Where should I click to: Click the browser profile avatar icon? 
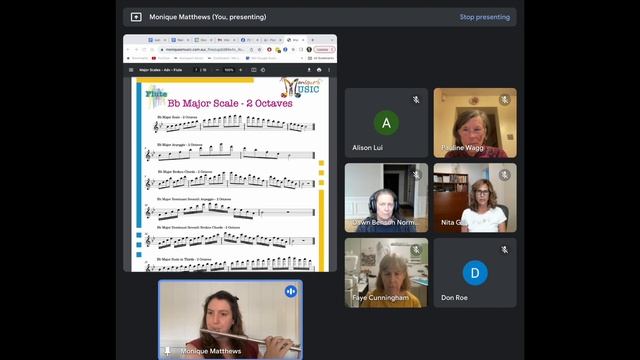tap(309, 49)
